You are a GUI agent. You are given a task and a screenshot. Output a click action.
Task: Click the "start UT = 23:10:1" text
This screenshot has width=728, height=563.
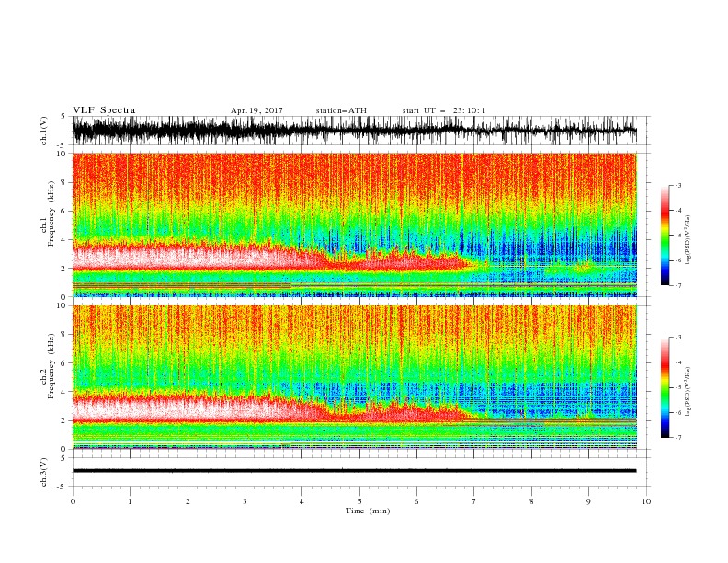tap(444, 110)
